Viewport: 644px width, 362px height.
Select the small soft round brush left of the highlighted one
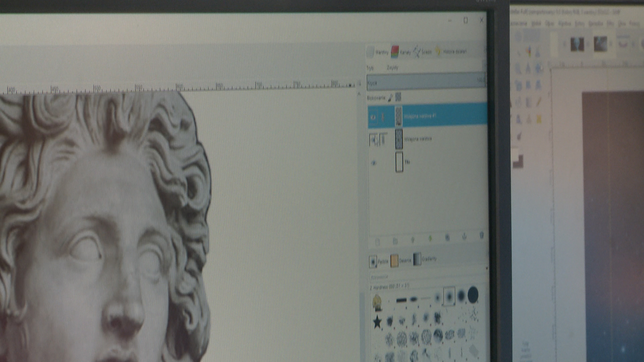click(437, 297)
